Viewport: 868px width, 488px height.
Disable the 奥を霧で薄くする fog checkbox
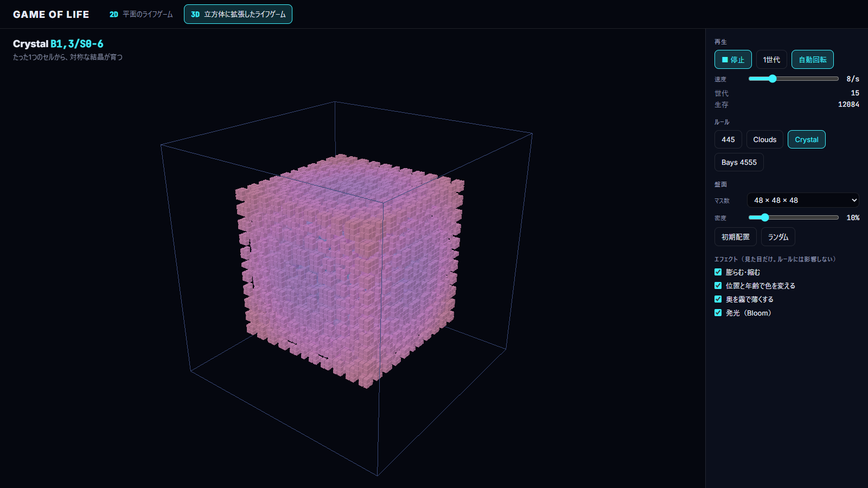pos(718,299)
